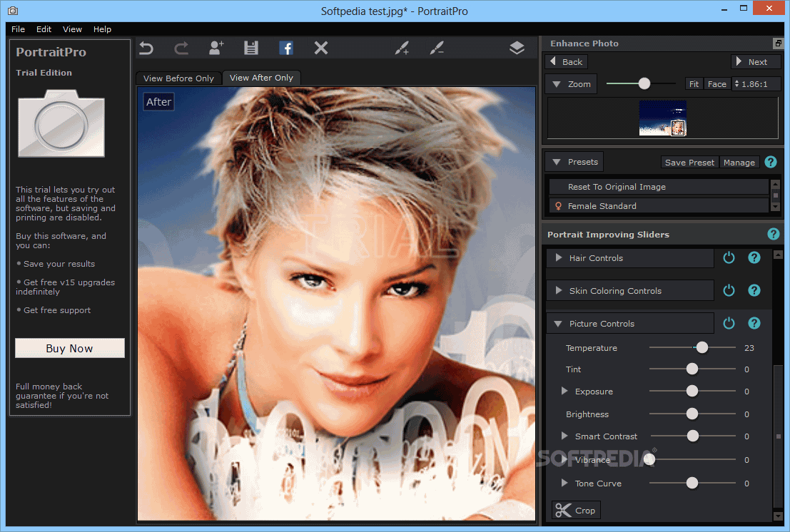Expand Skin Coloring Controls section
This screenshot has height=532, width=790.
(x=558, y=290)
